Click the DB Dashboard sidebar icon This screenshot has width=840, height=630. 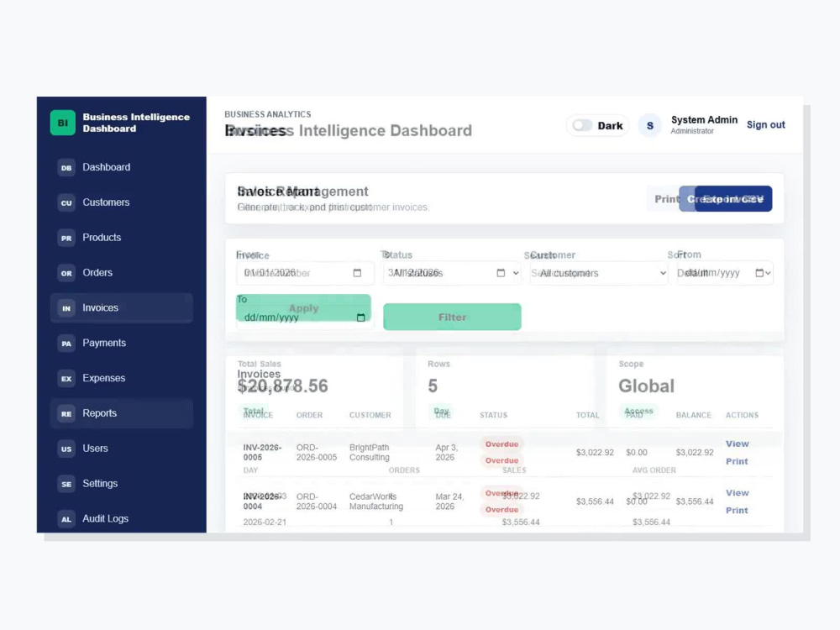point(66,168)
